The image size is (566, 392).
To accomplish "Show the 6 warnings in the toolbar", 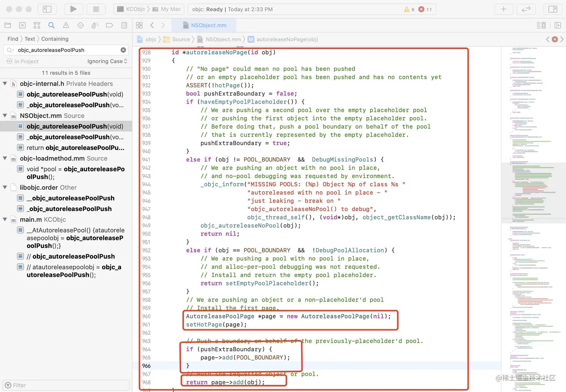I will click(x=409, y=9).
